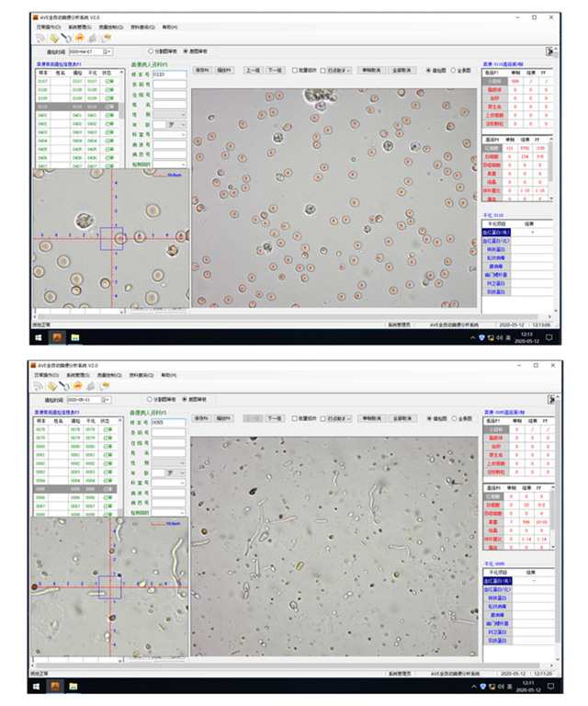Open the Windows Start menu in the 12:13 taskbar
This screenshot has width=588, height=706.
(x=39, y=337)
